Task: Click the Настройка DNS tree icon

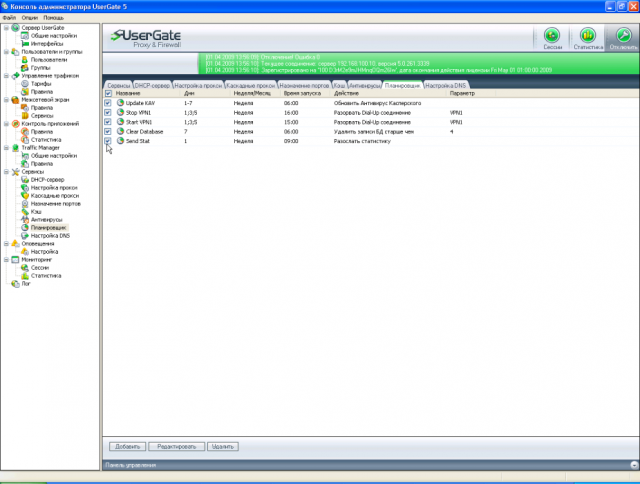Action: (x=25, y=236)
